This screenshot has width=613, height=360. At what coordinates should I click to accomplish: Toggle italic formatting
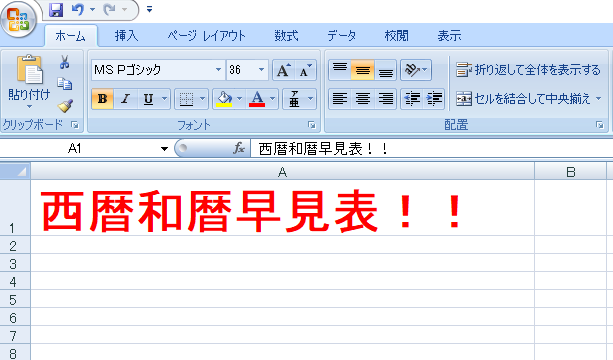click(125, 99)
